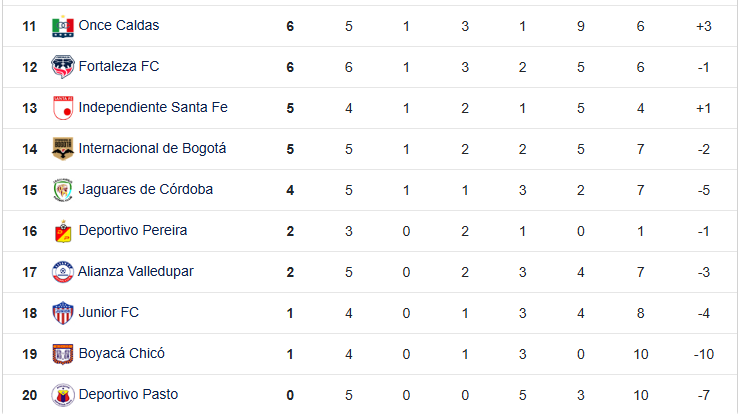
Task: Click the Junior FC crest
Action: coord(63,313)
